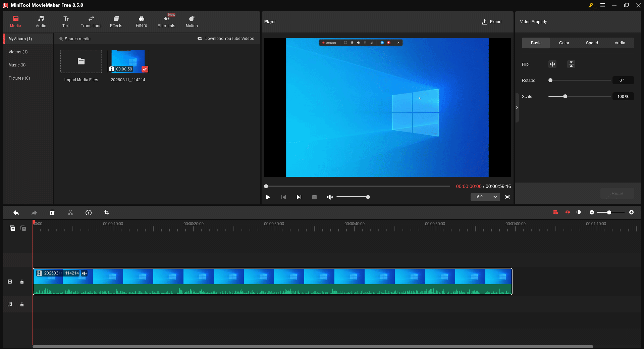Screen dimensions: 644x349
Task: Undo the last edit
Action: coord(16,212)
